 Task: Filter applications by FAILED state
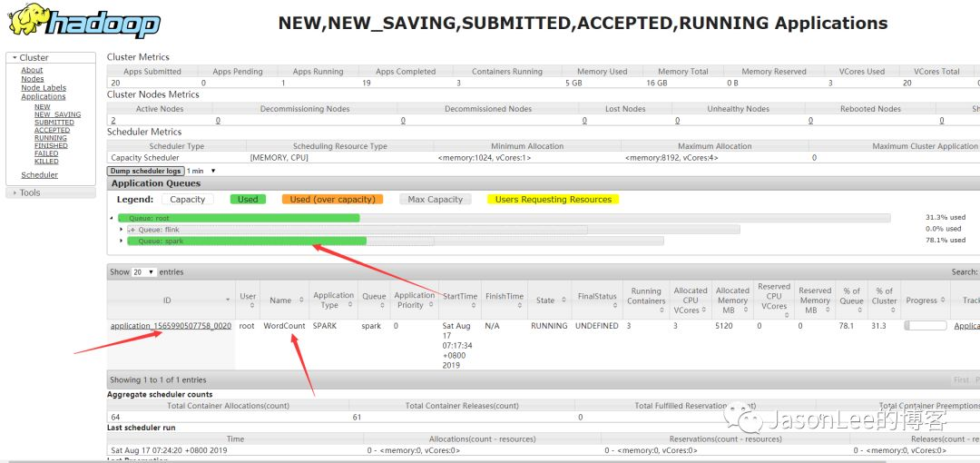pos(46,153)
